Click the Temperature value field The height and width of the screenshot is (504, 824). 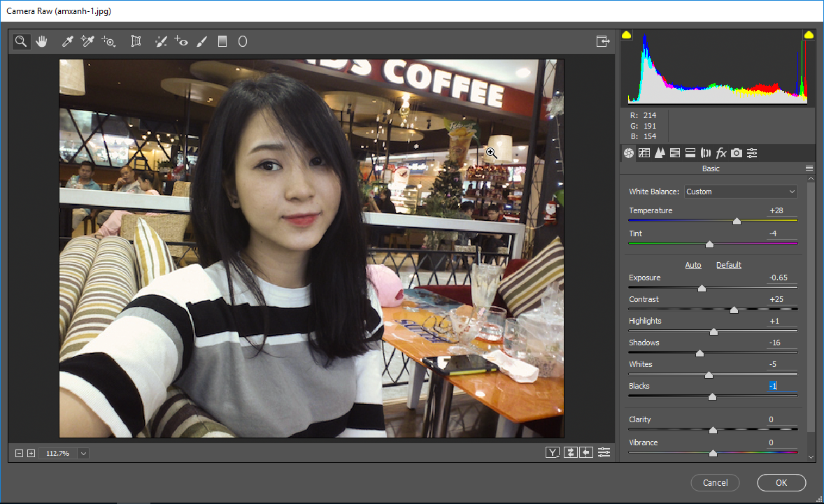point(781,210)
